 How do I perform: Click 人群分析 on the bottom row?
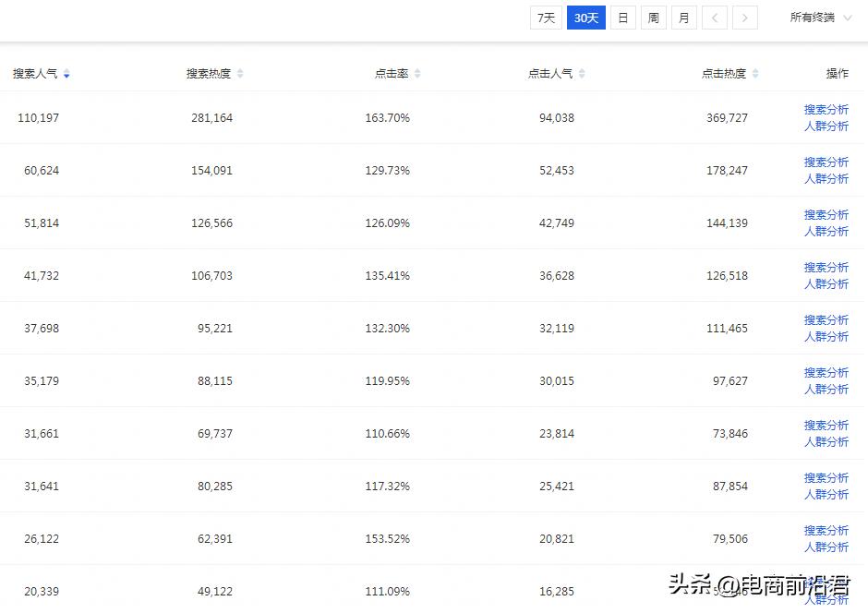click(826, 599)
